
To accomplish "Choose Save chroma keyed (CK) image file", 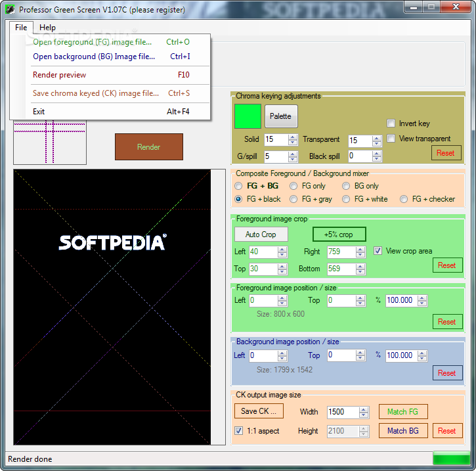I will click(x=111, y=93).
